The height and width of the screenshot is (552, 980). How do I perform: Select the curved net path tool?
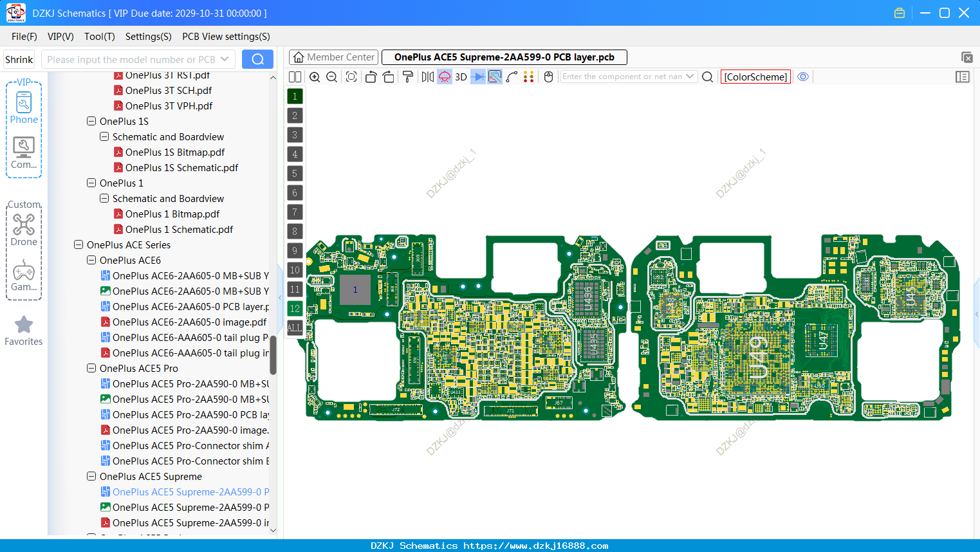(x=512, y=77)
